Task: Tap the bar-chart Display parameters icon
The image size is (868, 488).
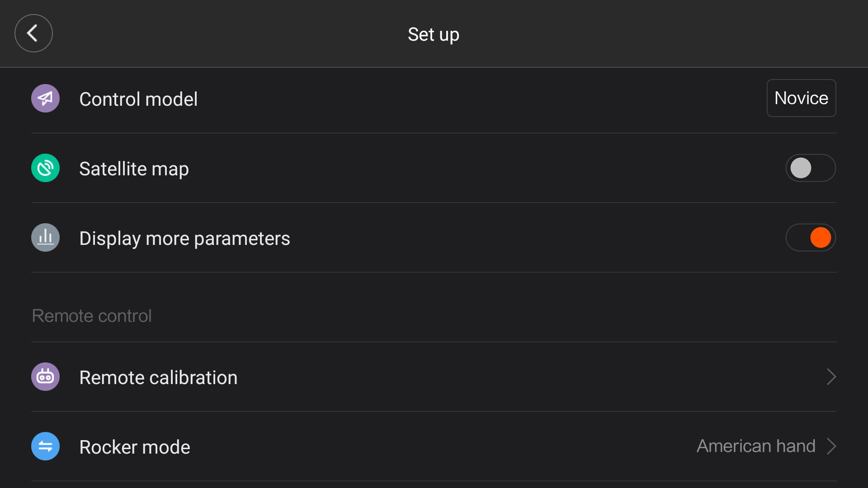Action: 45,238
